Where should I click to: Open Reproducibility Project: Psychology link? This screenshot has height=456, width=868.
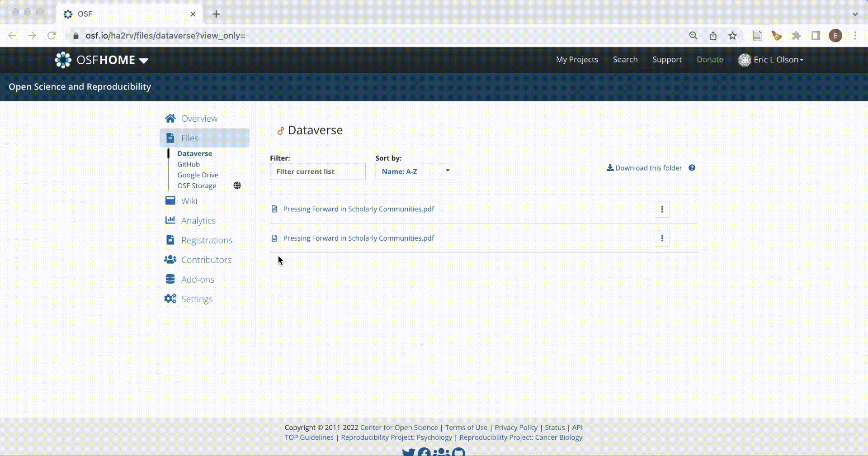tap(396, 437)
